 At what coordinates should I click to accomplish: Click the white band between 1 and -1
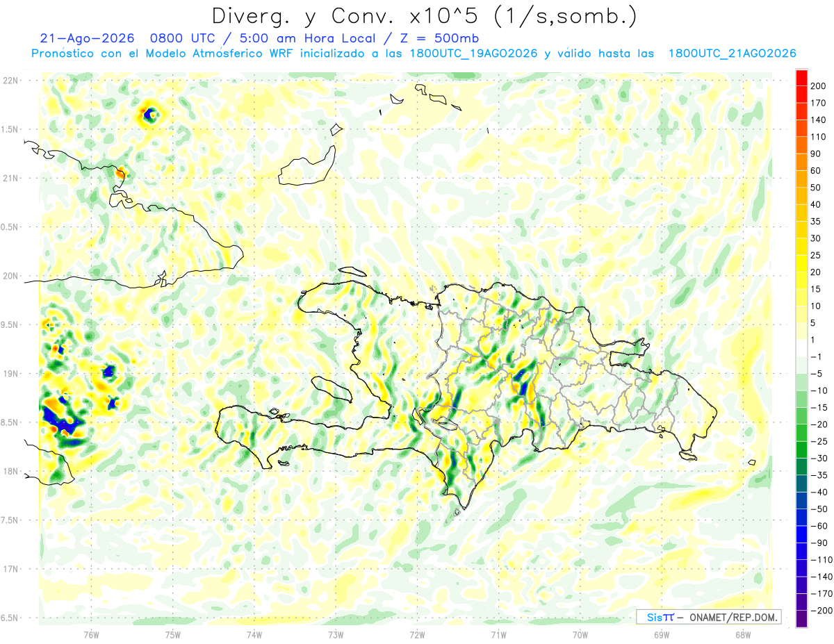[801, 348]
